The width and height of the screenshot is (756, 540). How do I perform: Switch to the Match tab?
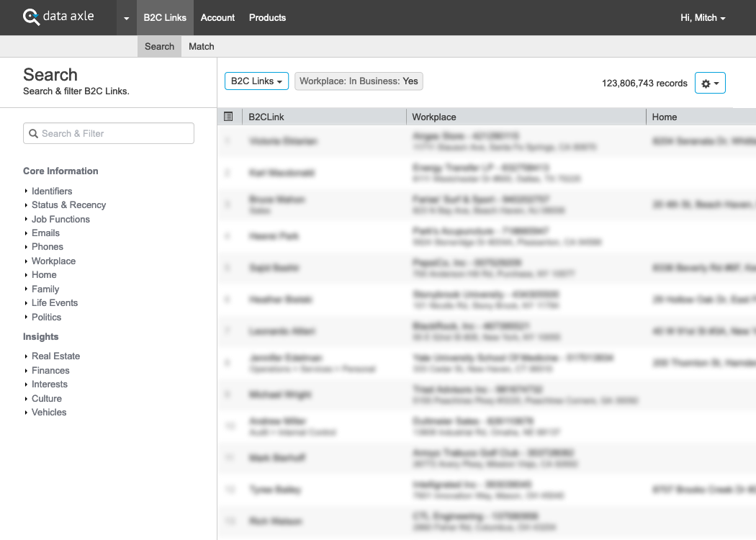click(202, 47)
